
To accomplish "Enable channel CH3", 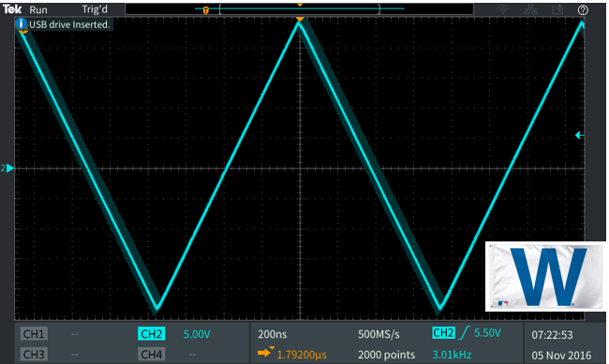I will tap(34, 355).
